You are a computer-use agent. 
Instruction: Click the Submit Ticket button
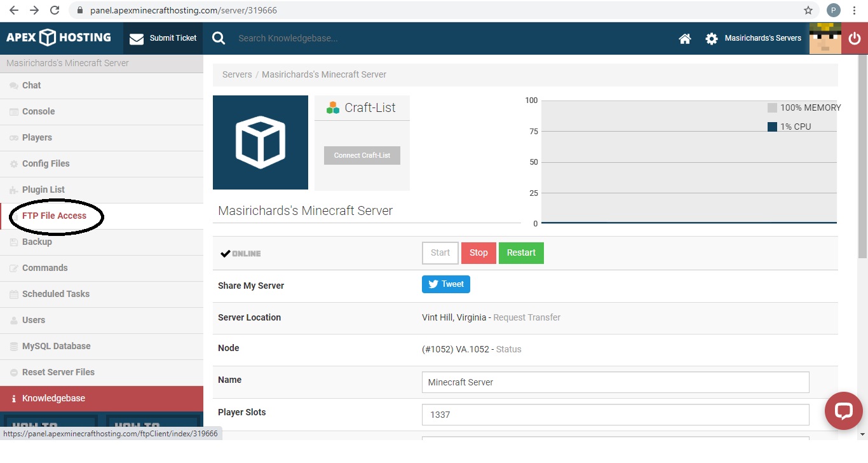(x=163, y=38)
